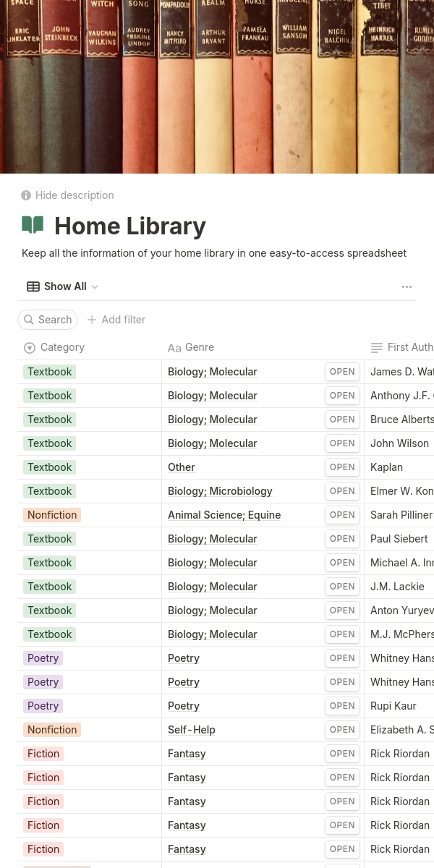The width and height of the screenshot is (434, 868).
Task: Click the bookshelf cover image
Action: click(x=217, y=87)
